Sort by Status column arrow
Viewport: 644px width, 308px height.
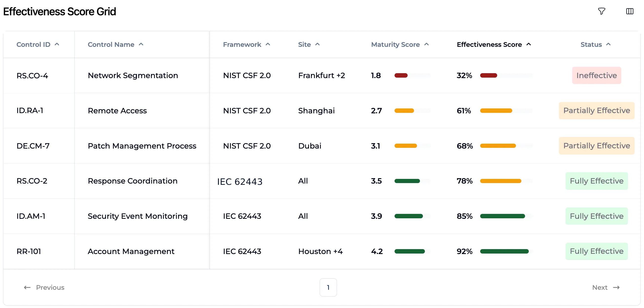(608, 44)
